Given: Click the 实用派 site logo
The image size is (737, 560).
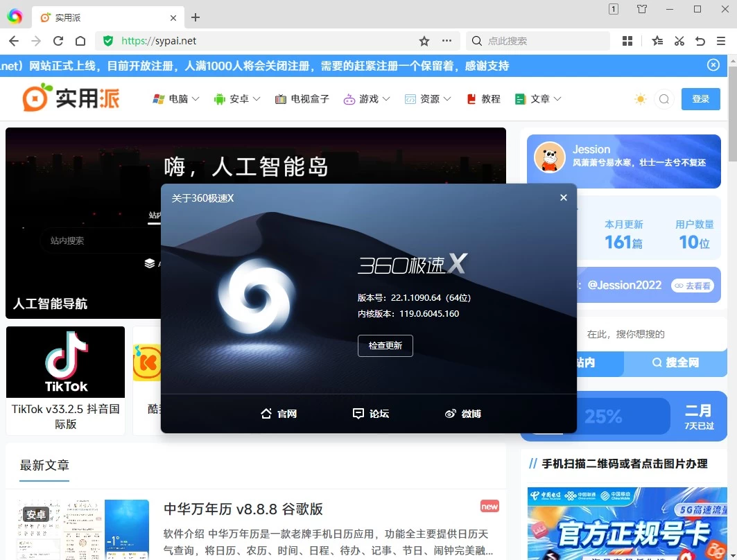Looking at the screenshot, I should (71, 98).
